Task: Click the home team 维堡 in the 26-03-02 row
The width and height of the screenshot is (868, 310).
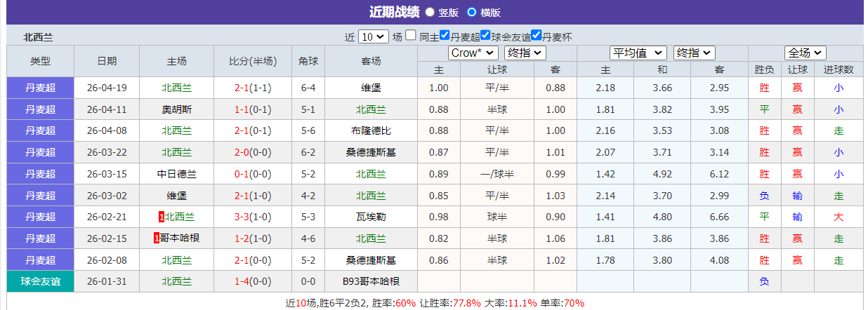Action: [177, 196]
